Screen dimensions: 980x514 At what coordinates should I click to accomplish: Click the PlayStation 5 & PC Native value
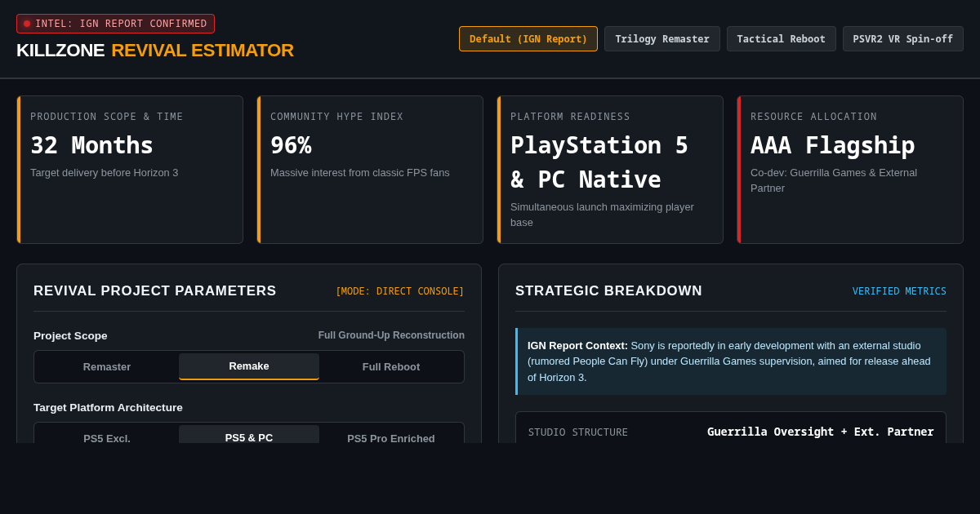tap(599, 162)
